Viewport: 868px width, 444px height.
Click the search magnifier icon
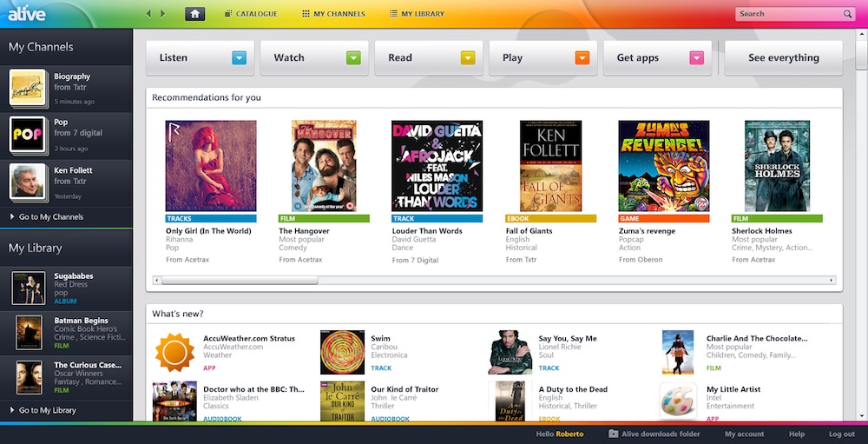pos(847,14)
